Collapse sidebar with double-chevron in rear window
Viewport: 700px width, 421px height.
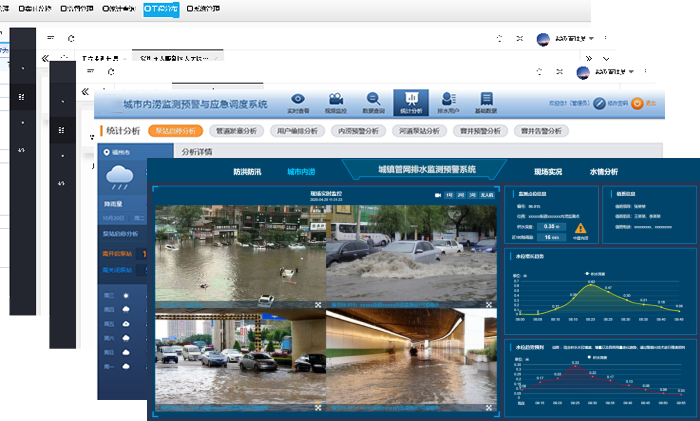pos(45,58)
